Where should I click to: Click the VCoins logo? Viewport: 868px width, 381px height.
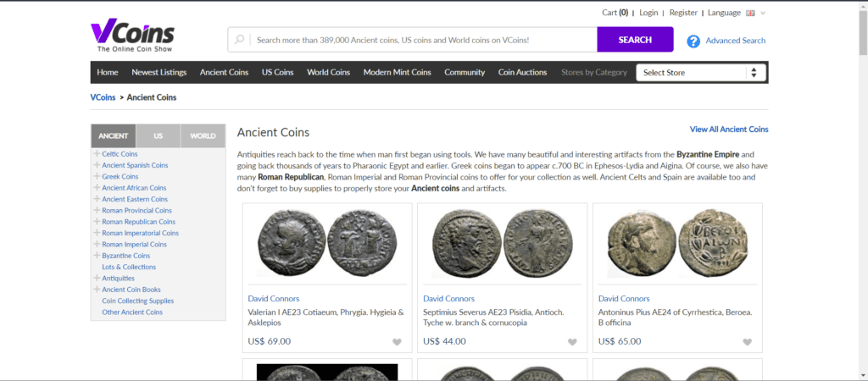tap(132, 36)
